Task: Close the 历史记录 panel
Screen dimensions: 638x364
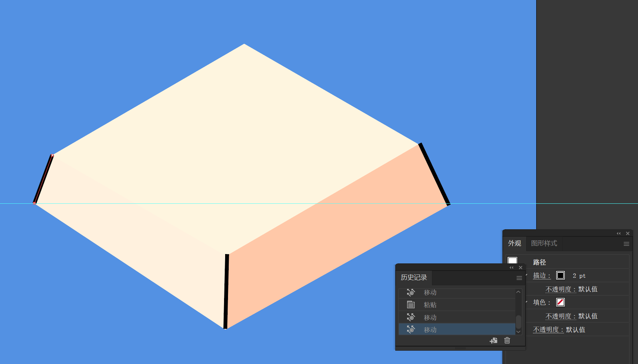Action: click(520, 268)
